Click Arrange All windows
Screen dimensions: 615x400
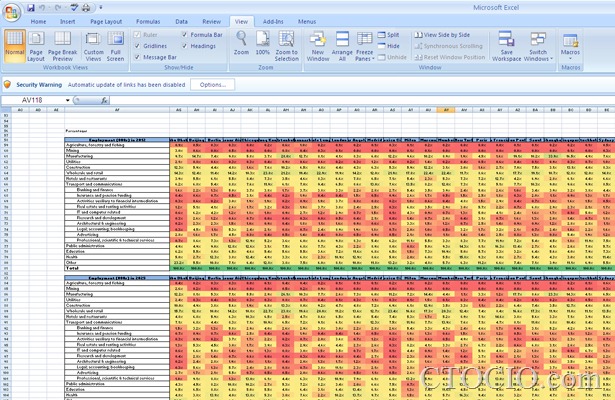pyautogui.click(x=342, y=46)
